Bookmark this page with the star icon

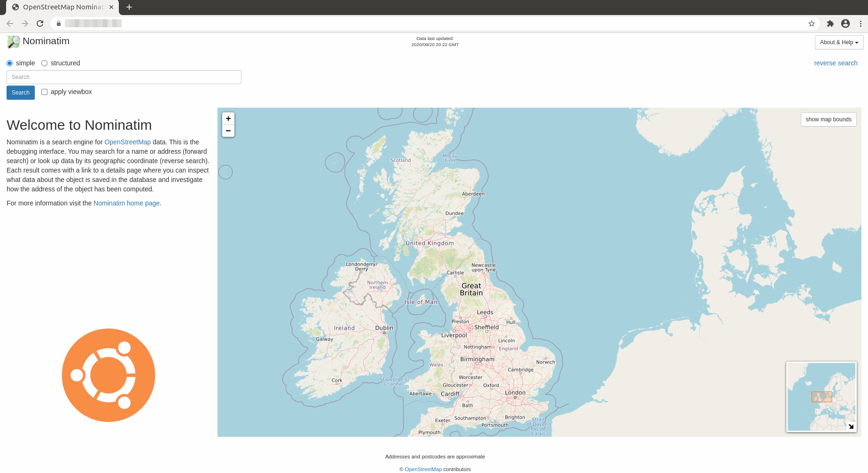coord(811,24)
